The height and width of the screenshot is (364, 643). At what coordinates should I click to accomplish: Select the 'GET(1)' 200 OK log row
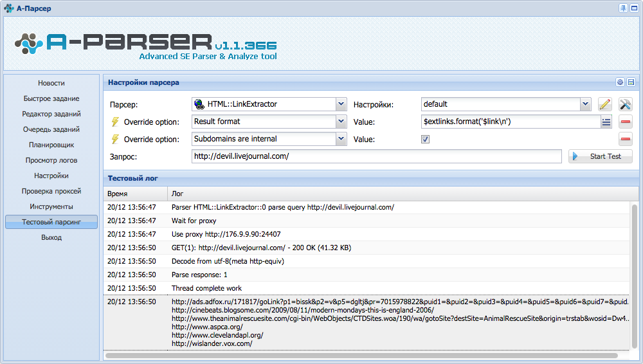[x=367, y=248]
